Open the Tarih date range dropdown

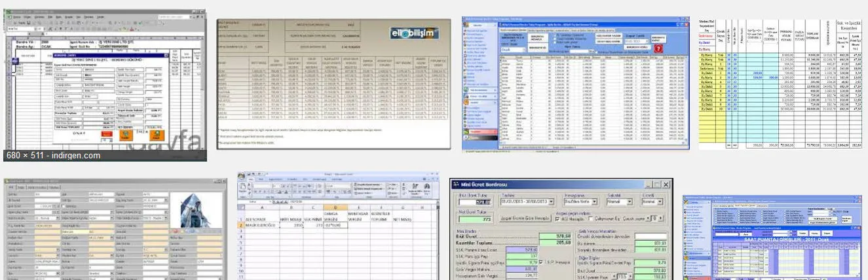click(550, 202)
